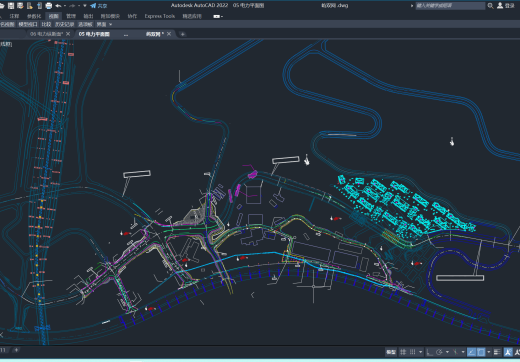Click the 界面 panel title
This screenshot has width=520, height=362.
[x=101, y=24]
